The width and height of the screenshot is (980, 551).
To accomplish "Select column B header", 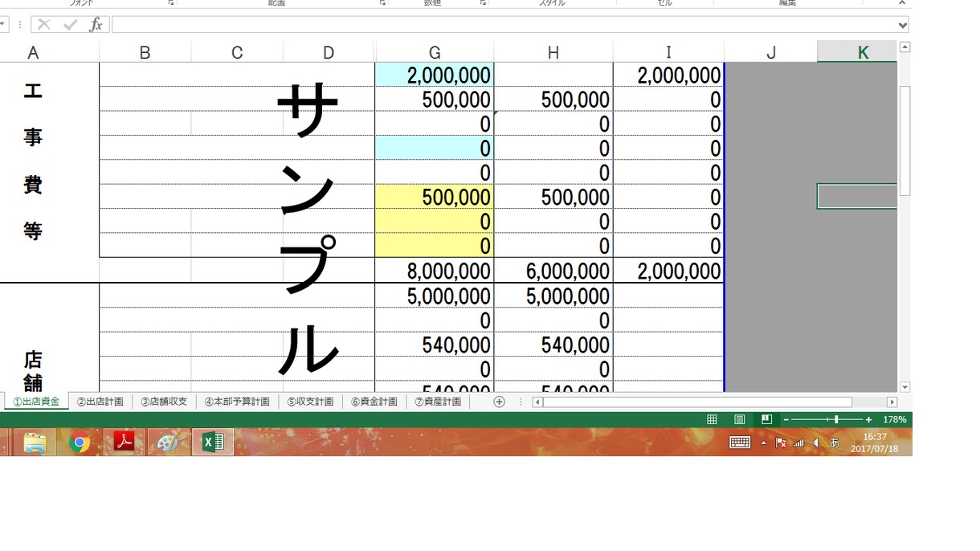I will coord(145,52).
